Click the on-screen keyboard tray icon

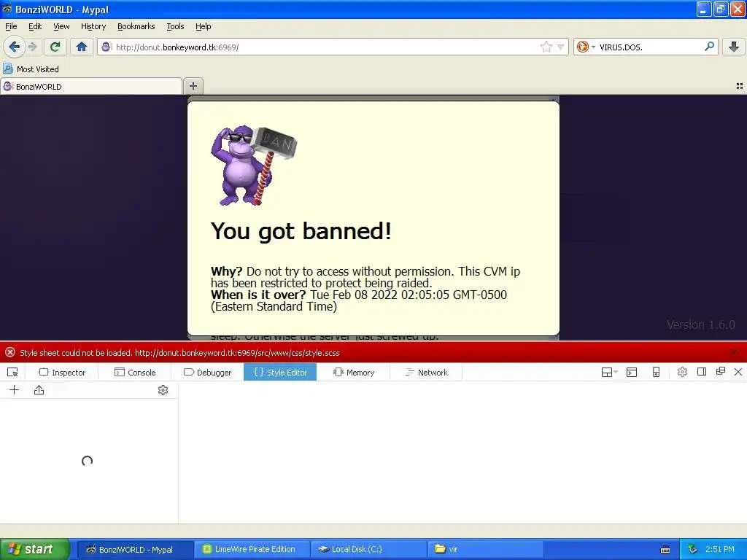(x=665, y=550)
